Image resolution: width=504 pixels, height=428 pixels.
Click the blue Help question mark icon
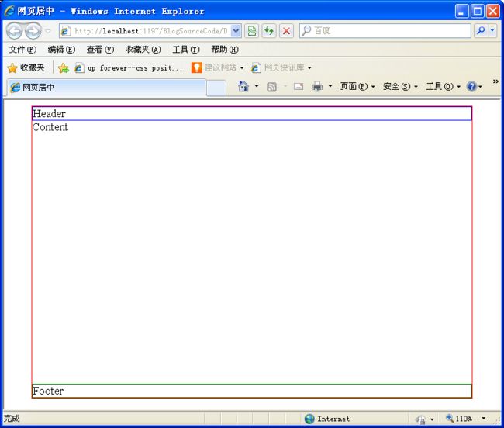[x=471, y=86]
